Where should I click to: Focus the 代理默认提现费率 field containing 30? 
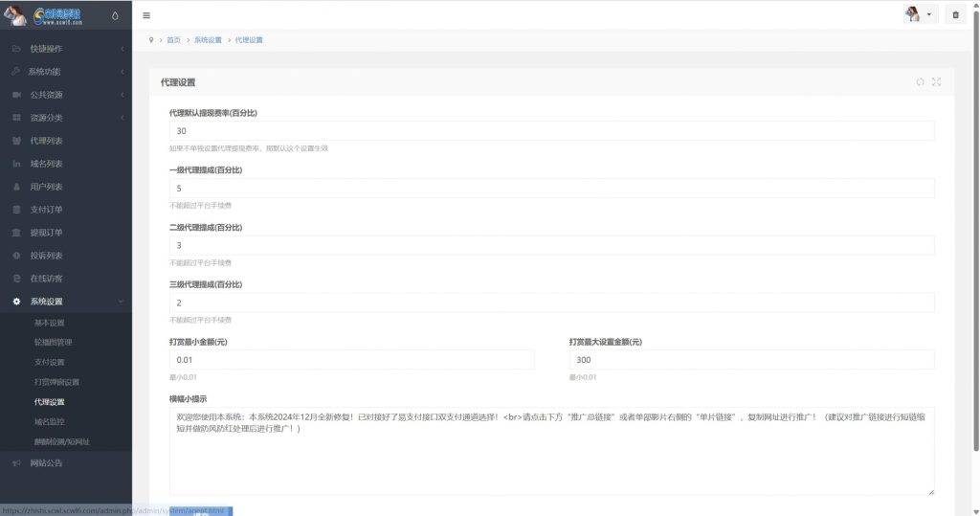coord(552,131)
